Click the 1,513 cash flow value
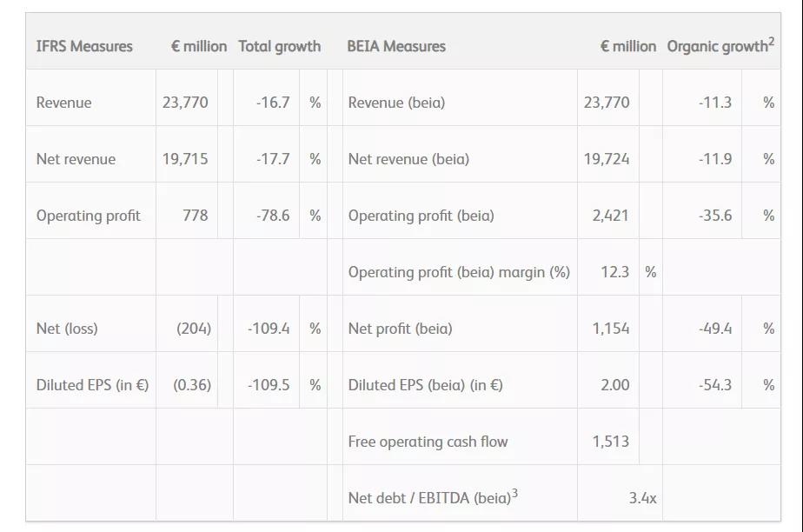This screenshot has width=803, height=532. pos(610,442)
